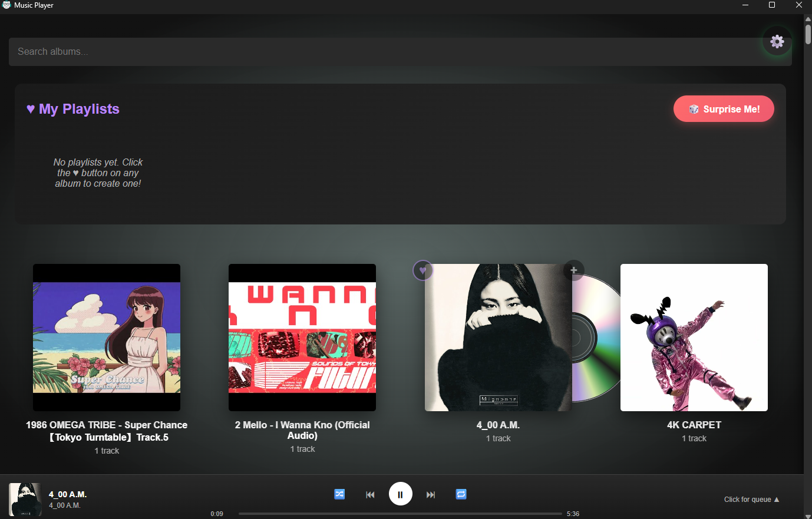Open settings with the gear icon
This screenshot has width=812, height=519.
pyautogui.click(x=777, y=41)
